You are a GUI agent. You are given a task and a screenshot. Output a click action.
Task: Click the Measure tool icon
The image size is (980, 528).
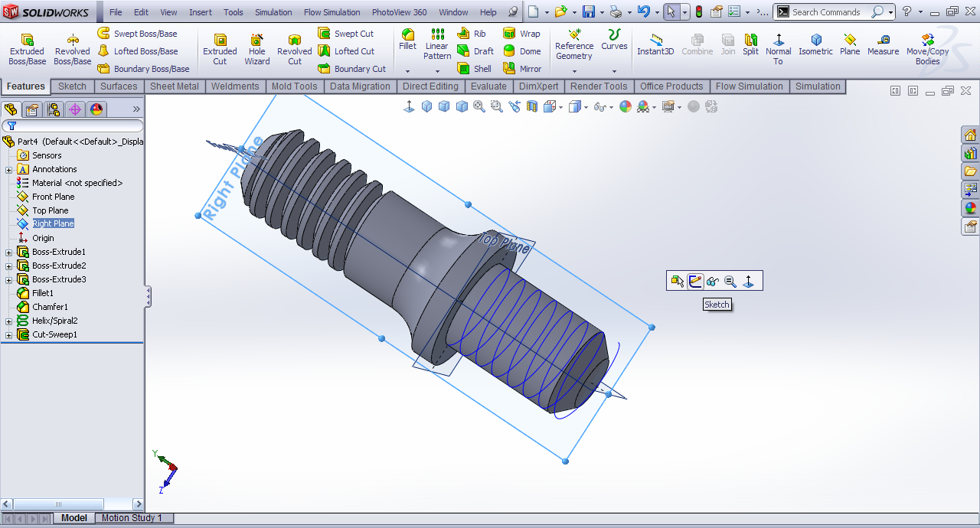coord(883,44)
